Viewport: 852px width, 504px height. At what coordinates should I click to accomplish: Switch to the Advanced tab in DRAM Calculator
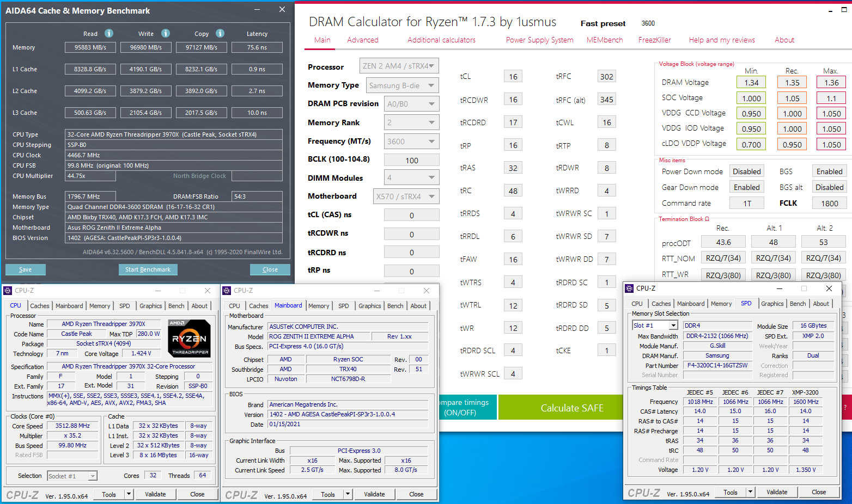363,40
